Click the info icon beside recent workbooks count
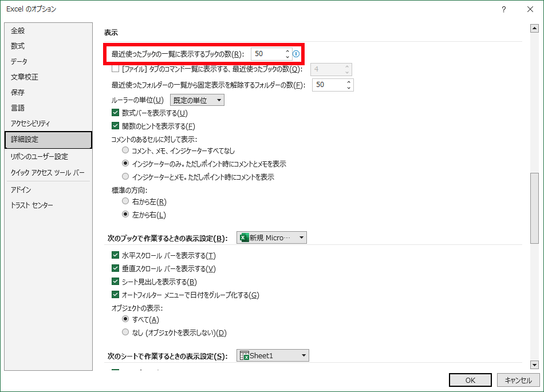The width and height of the screenshot is (544, 392). (x=296, y=54)
